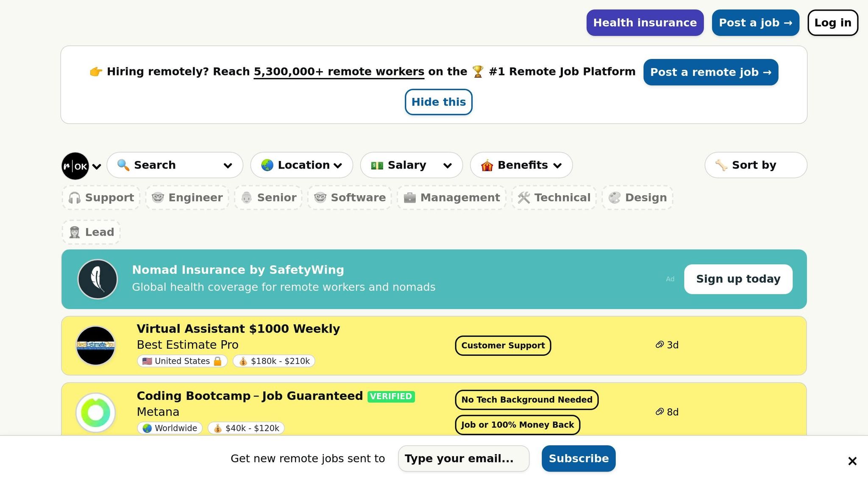The height and width of the screenshot is (488, 868).
Task: Select the Customer Support tag
Action: click(503, 346)
